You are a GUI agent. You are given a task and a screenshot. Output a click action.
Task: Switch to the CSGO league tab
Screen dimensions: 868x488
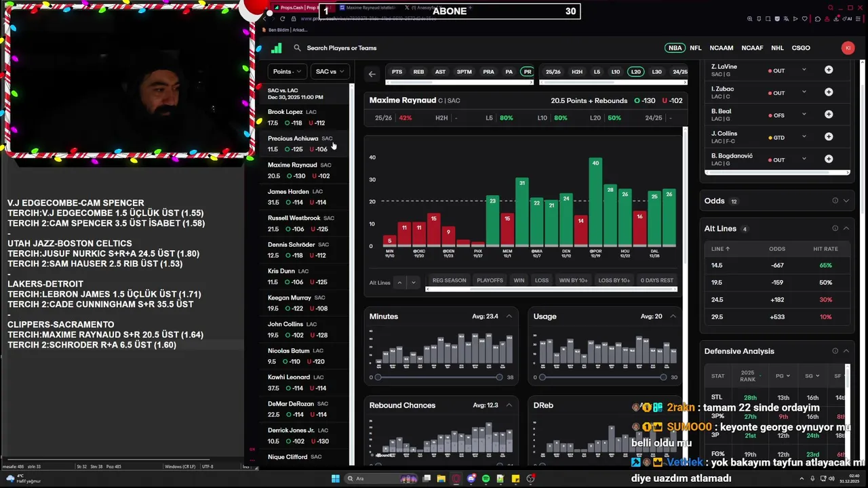click(801, 48)
